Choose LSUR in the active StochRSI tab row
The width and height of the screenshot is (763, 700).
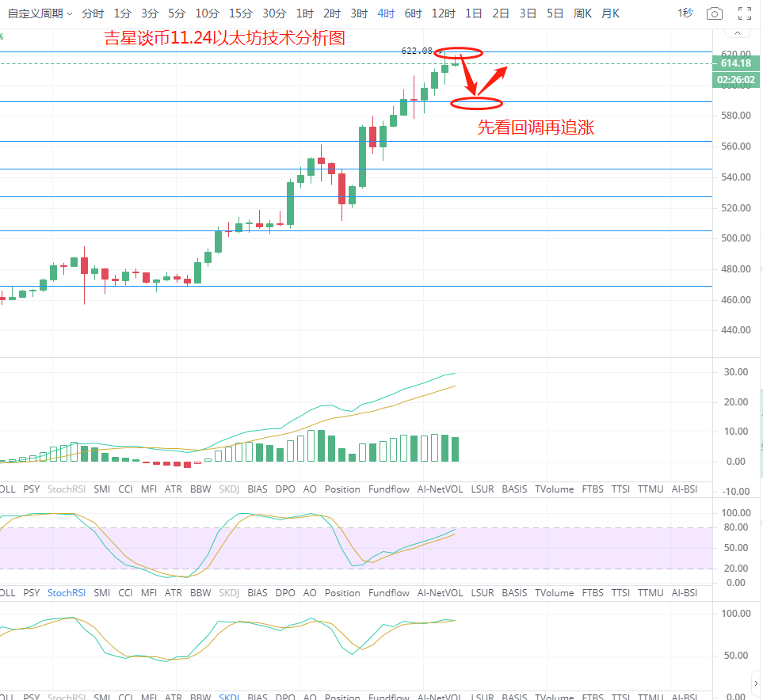tap(483, 592)
